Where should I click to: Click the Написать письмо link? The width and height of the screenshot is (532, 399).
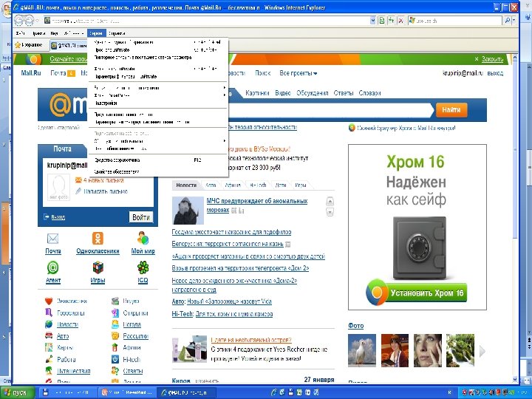pos(106,191)
